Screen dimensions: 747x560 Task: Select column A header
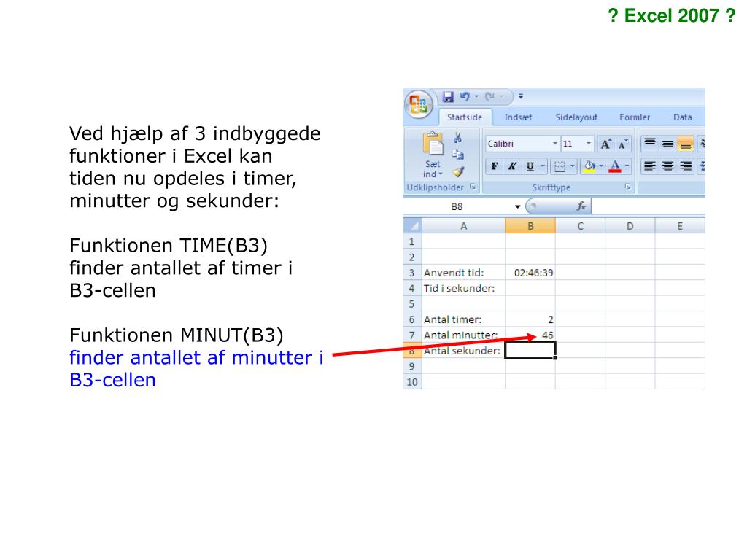[x=463, y=226]
